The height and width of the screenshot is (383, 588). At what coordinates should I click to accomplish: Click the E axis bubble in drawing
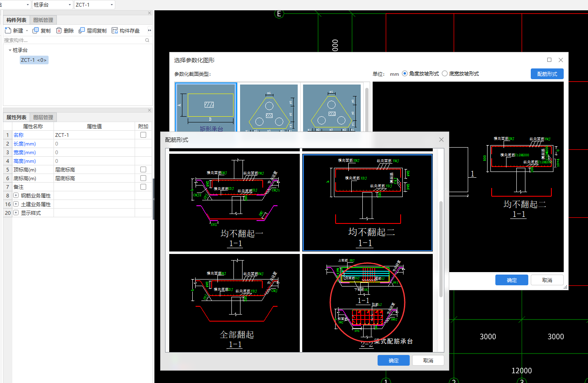point(279,14)
